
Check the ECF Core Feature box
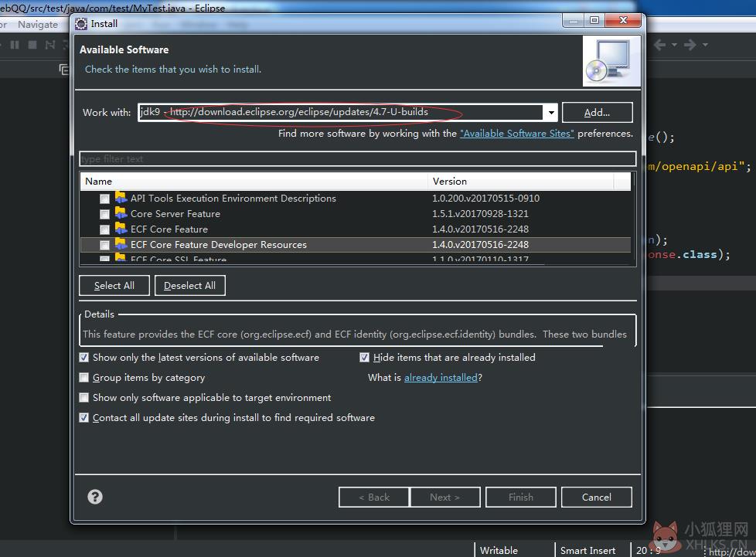click(104, 229)
